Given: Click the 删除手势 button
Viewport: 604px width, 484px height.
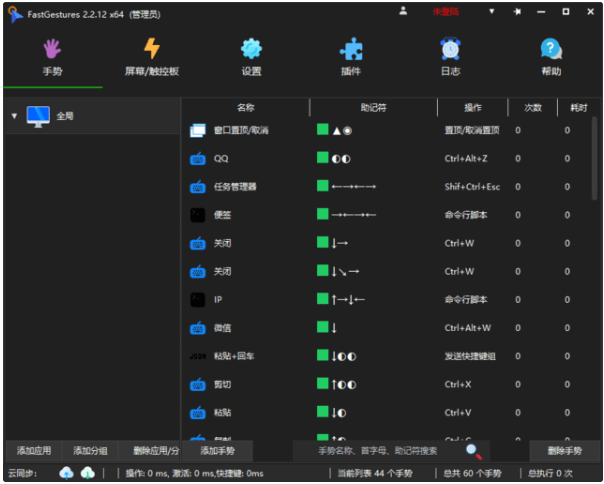Looking at the screenshot, I should point(565,451).
